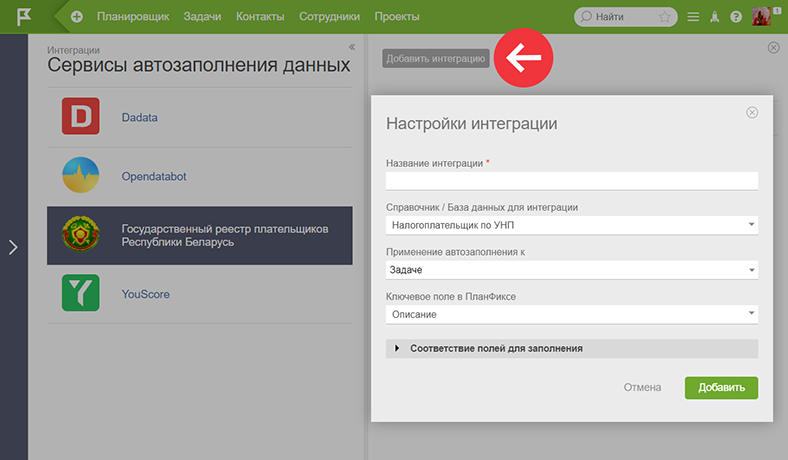Open Ключевое поле Описание dropdown
The image size is (788, 460).
pos(572,314)
